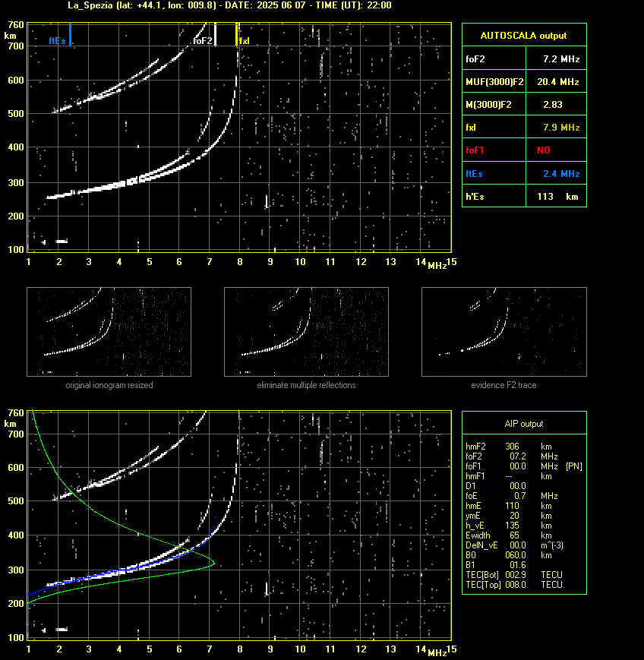Open the 'evidence F2 trace' thumbnail
The image size is (644, 660).
[504, 332]
